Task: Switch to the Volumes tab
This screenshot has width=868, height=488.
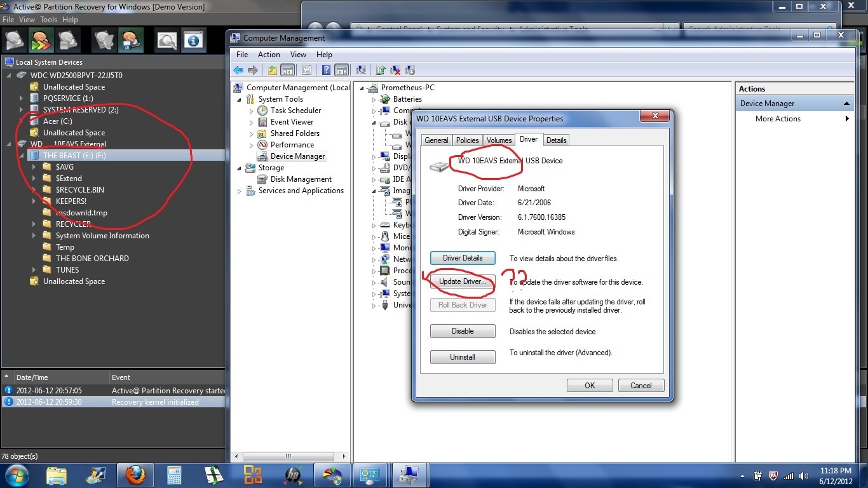Action: pos(499,140)
